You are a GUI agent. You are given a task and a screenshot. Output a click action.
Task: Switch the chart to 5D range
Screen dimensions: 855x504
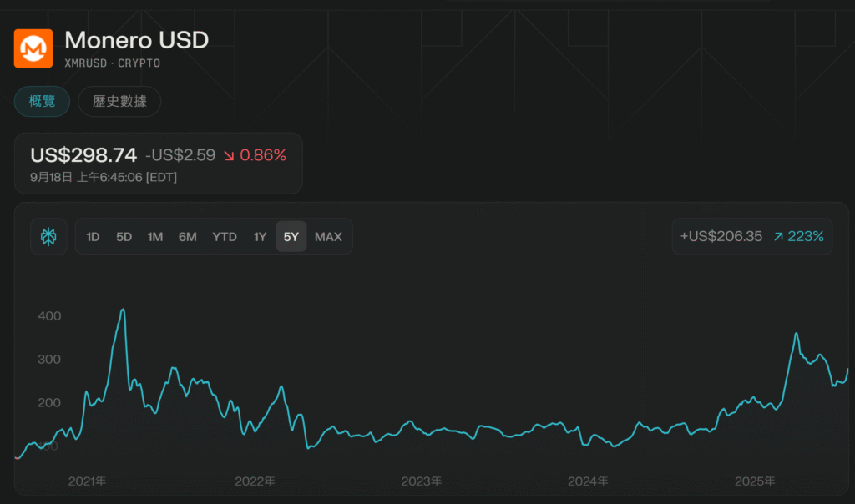pyautogui.click(x=124, y=237)
